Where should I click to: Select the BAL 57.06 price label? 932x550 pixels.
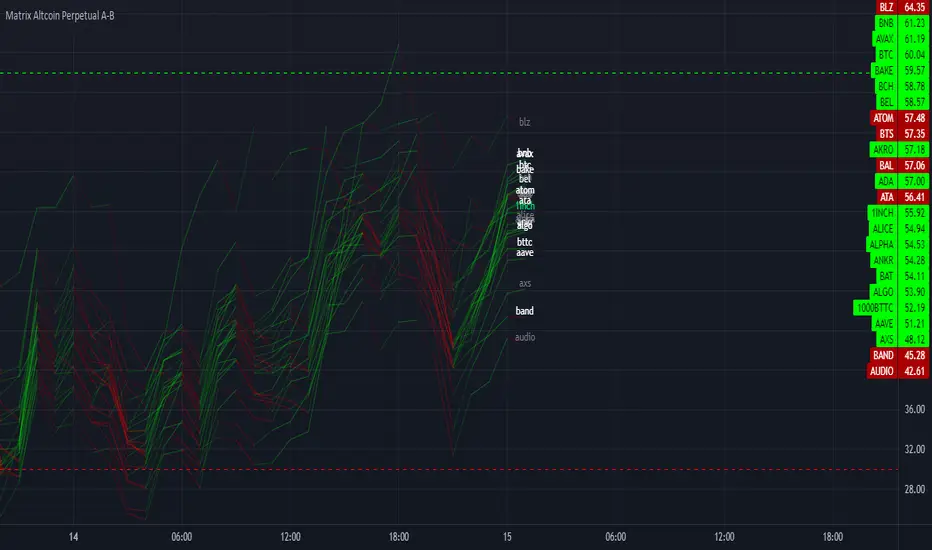point(902,165)
